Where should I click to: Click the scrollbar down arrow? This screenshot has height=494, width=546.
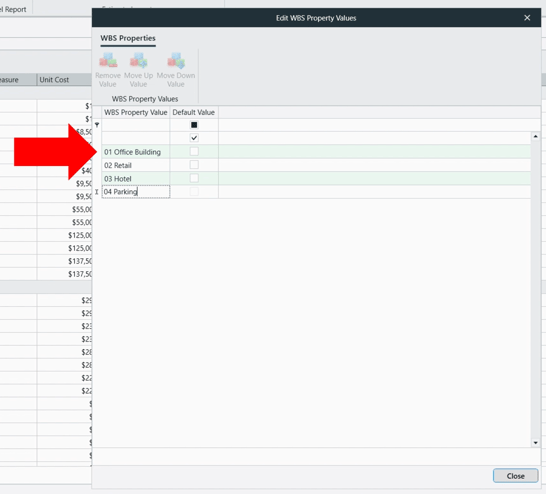click(x=536, y=443)
